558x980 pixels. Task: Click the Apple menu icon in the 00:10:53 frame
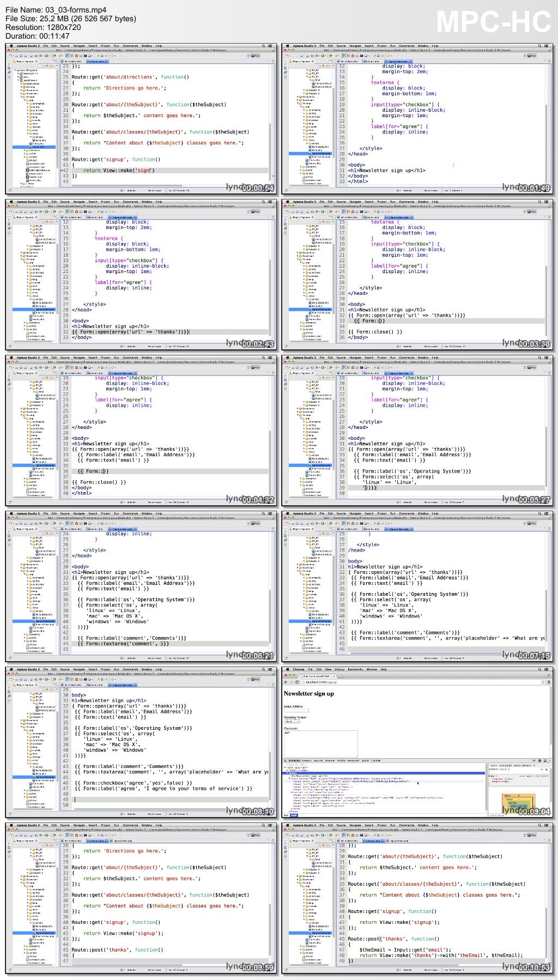click(288, 825)
